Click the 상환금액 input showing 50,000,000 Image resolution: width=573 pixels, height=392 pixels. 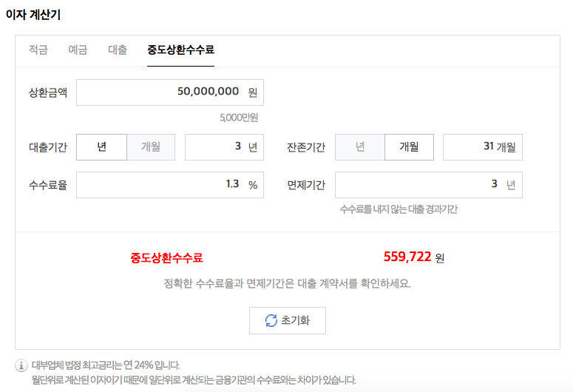(x=170, y=92)
